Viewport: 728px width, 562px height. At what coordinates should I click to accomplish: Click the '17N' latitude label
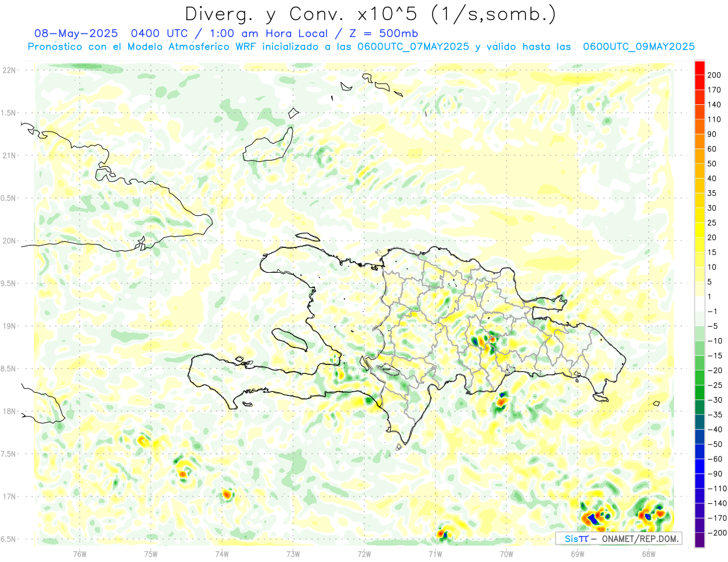(8, 497)
